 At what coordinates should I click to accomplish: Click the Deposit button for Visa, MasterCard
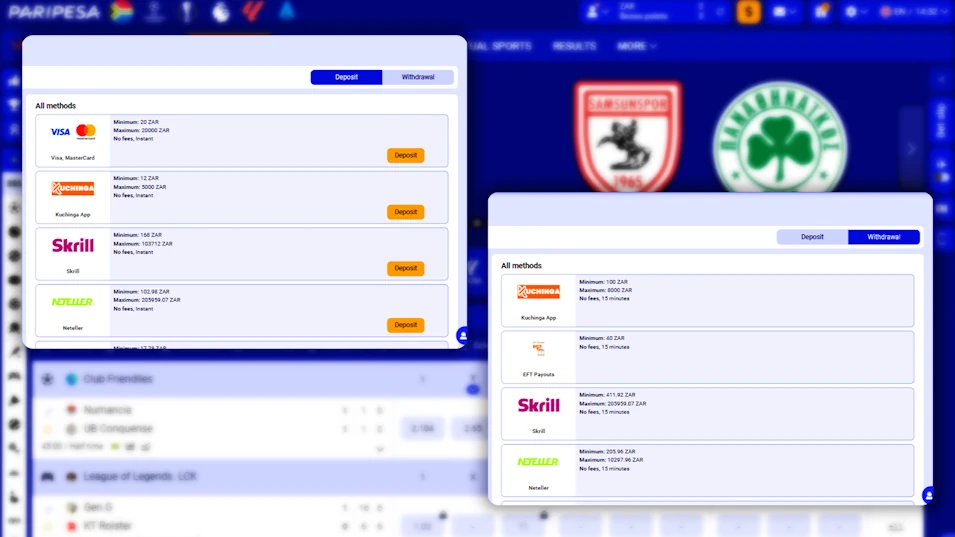pyautogui.click(x=406, y=155)
